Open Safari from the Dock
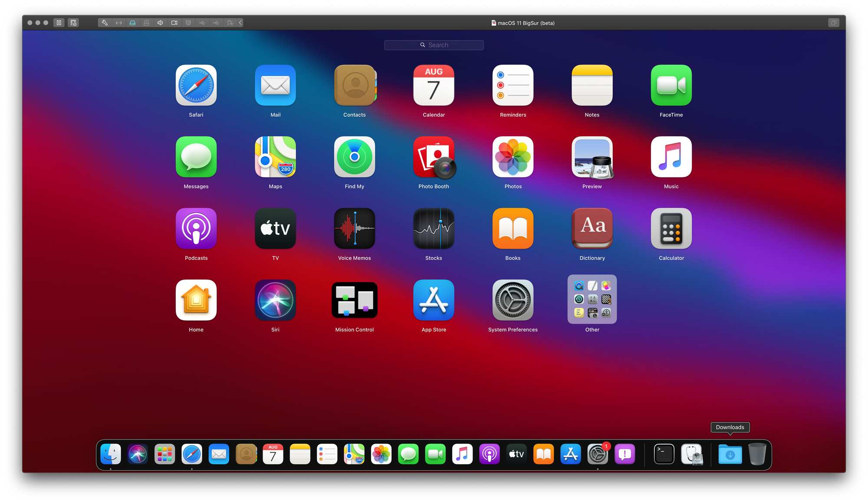Image resolution: width=868 pixels, height=502 pixels. pos(192,454)
